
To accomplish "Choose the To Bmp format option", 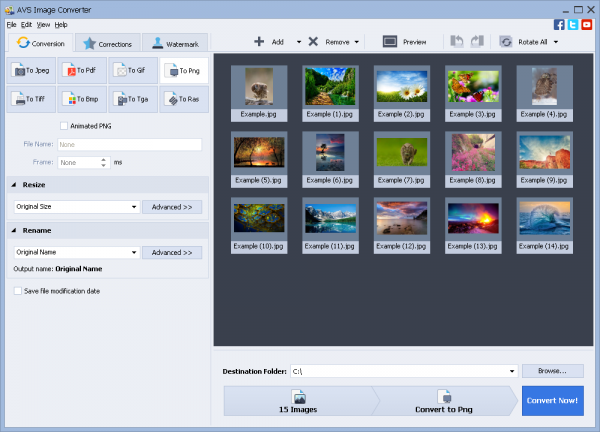I will point(83,99).
